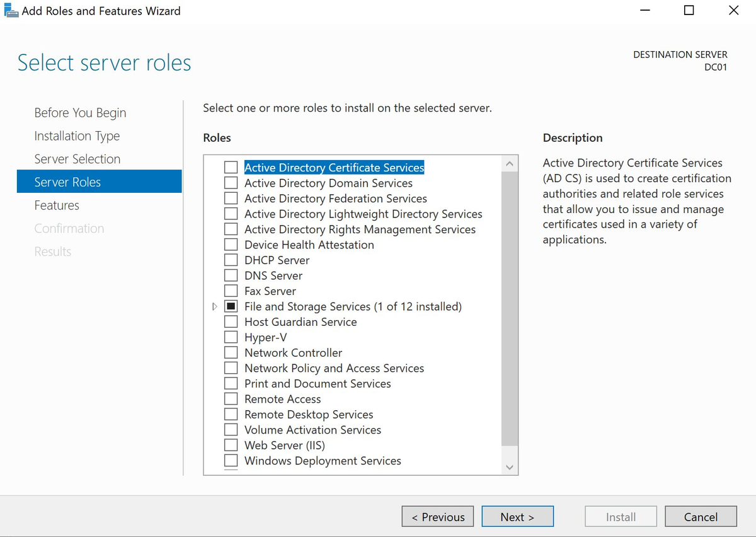Screen dimensions: 756x537
Task: Check the Active Directory Domain Services checkbox
Action: [231, 183]
